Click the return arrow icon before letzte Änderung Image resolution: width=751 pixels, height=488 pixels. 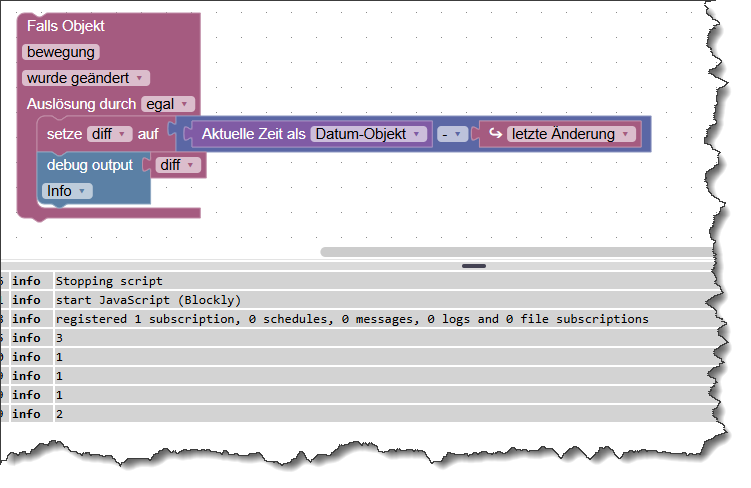495,134
